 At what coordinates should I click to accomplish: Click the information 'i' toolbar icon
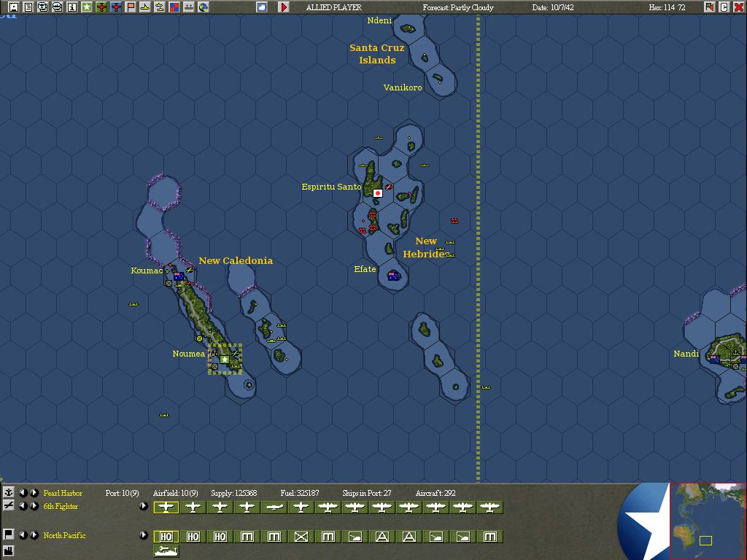72,7
